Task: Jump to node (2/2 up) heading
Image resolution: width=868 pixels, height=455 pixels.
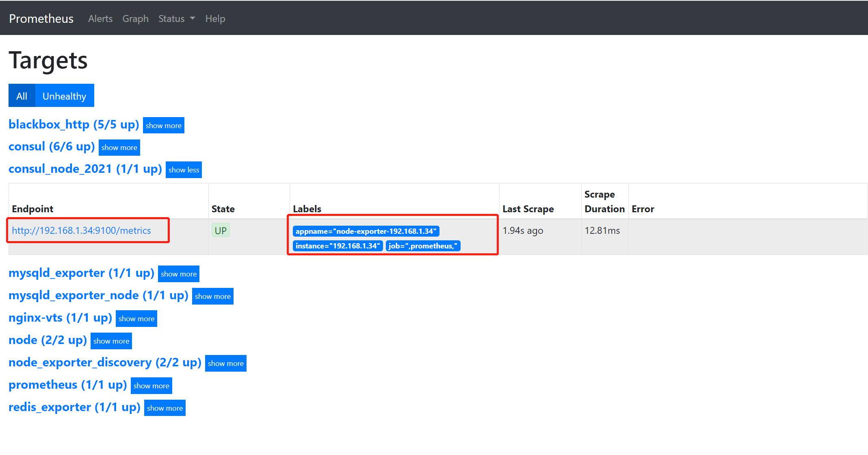Action: tap(48, 340)
